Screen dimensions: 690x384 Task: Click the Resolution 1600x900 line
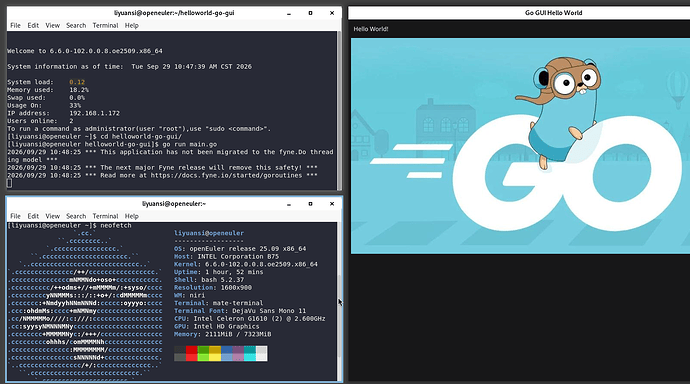(x=213, y=288)
